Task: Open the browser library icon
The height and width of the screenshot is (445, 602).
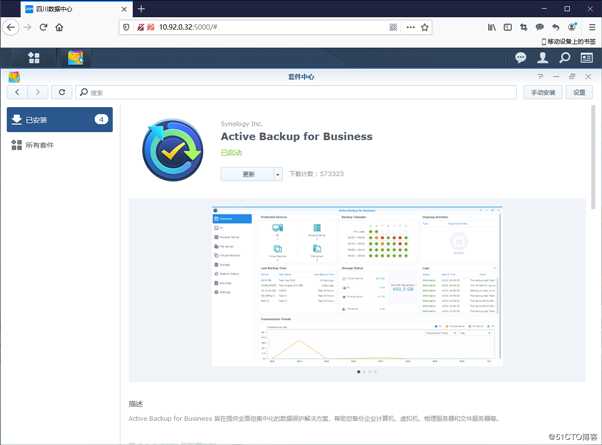Action: [x=491, y=27]
